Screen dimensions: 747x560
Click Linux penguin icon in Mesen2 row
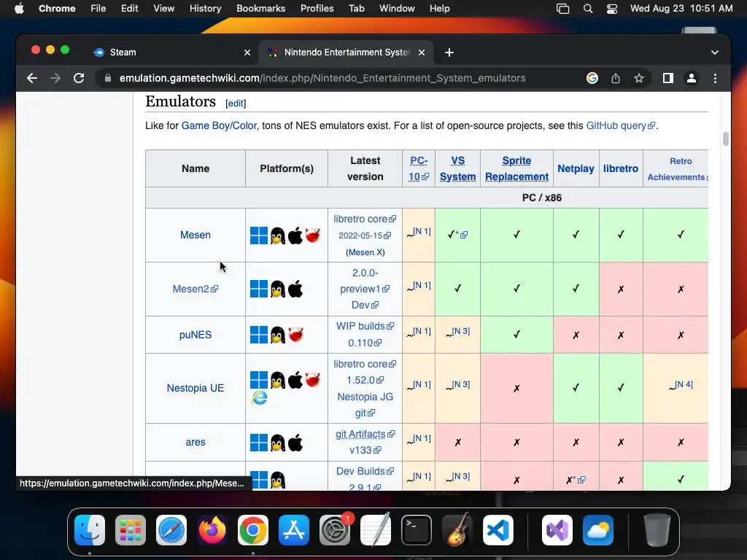click(x=277, y=289)
